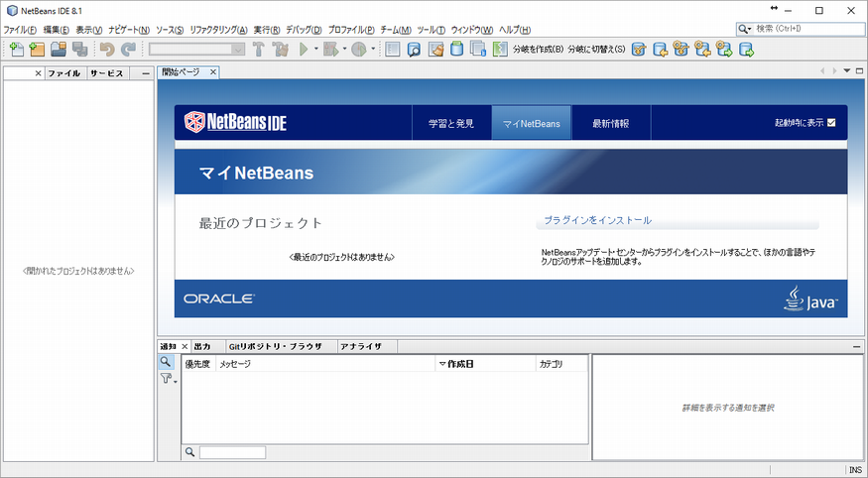
Task: Click the green-topped database cylinder icon
Action: 456,50
